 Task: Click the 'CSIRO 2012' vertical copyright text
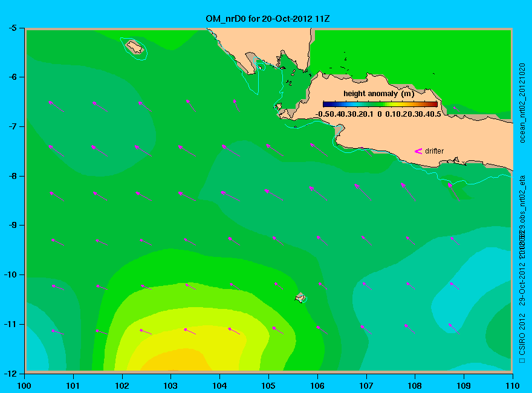(x=522, y=334)
